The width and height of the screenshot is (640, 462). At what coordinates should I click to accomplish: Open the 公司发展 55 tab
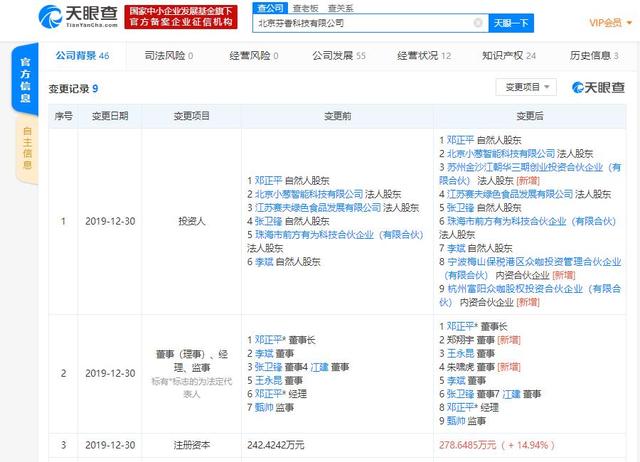coord(339,56)
